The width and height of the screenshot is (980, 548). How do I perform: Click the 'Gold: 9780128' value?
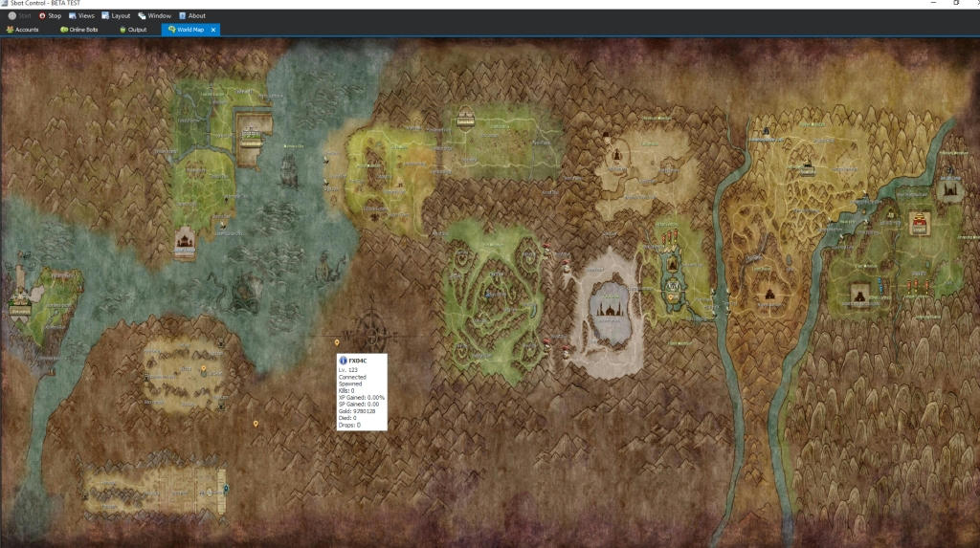pyautogui.click(x=357, y=411)
